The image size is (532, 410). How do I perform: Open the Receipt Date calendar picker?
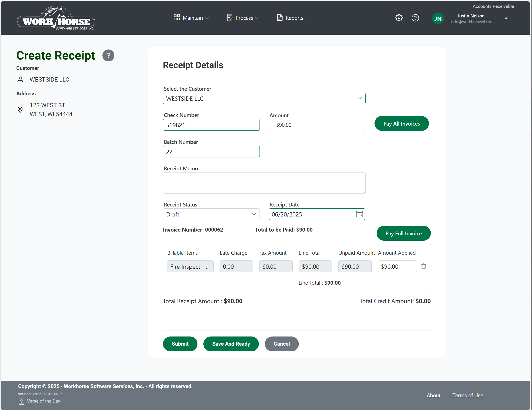(x=359, y=214)
